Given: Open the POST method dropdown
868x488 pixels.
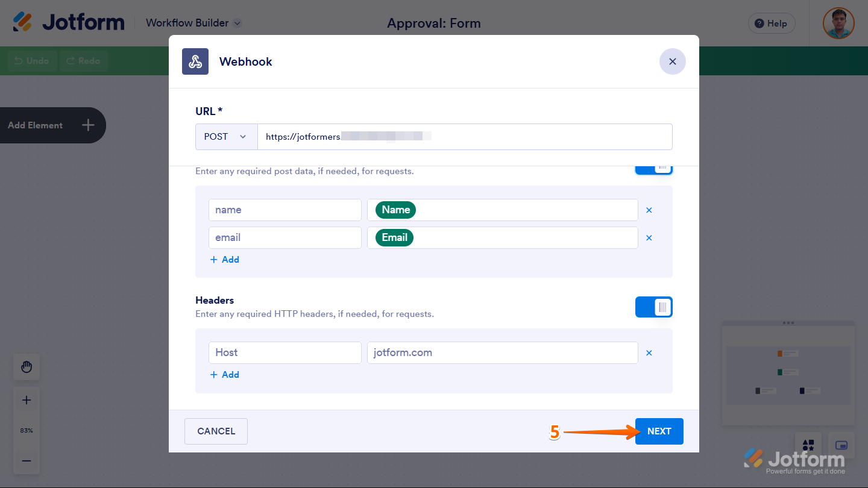Looking at the screenshot, I should tap(226, 136).
